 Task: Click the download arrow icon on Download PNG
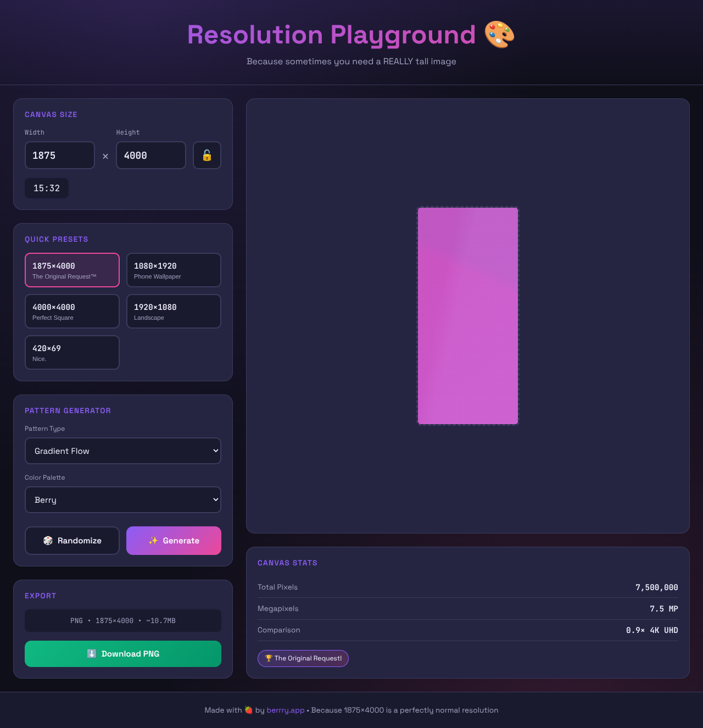92,654
